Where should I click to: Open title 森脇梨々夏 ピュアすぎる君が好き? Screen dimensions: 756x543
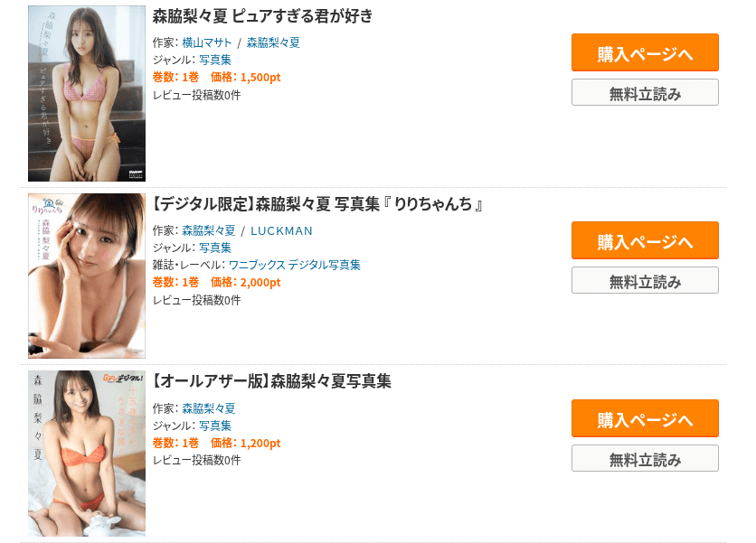pyautogui.click(x=263, y=16)
